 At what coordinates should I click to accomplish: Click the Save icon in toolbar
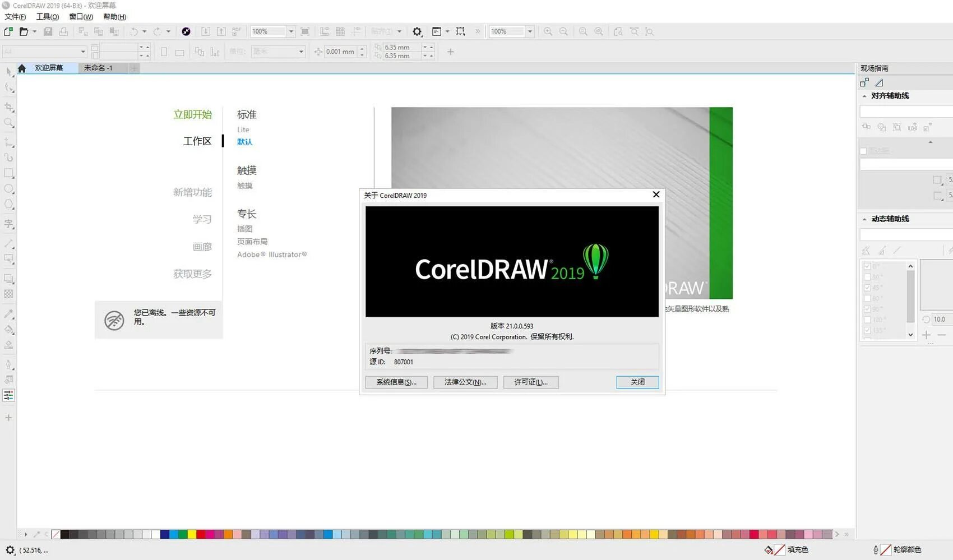[48, 31]
